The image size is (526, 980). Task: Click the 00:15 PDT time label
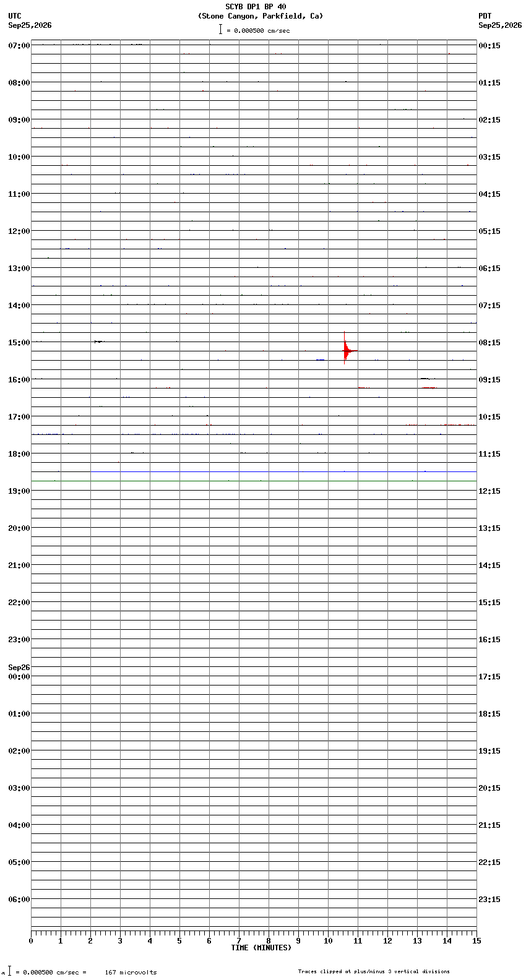click(489, 46)
